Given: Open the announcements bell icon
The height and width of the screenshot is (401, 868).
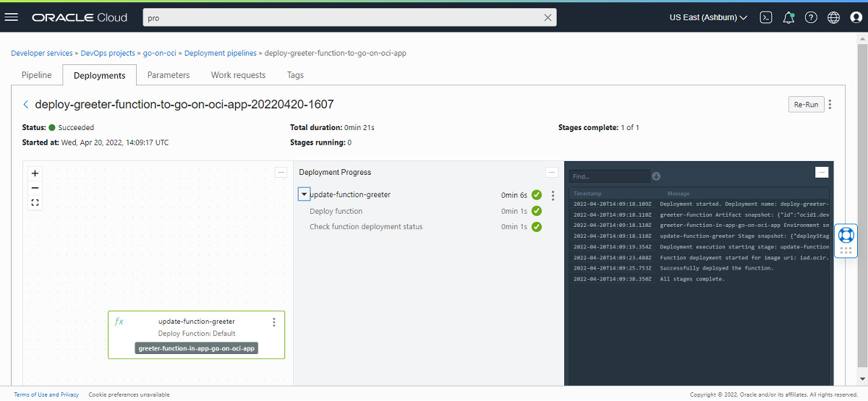Looking at the screenshot, I should [x=788, y=17].
